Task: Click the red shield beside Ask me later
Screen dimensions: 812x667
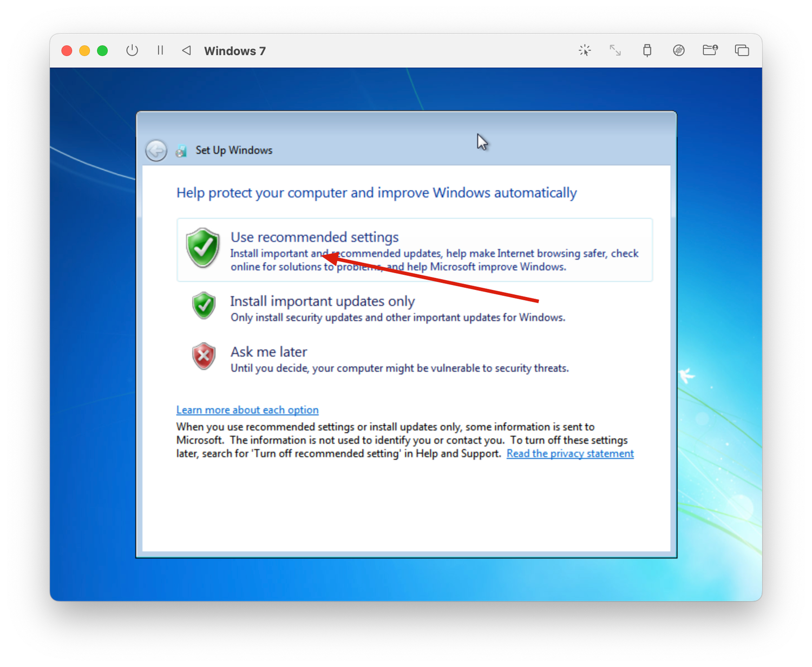Action: [204, 356]
